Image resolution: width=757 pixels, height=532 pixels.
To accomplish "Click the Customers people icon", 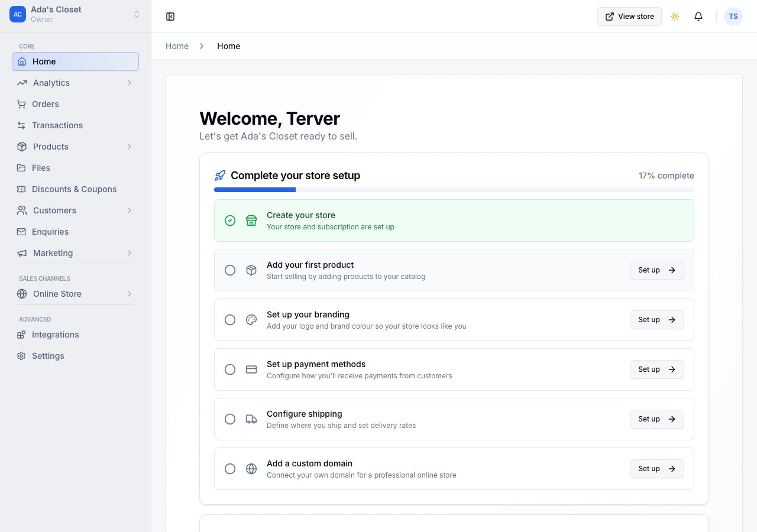I will coord(22,210).
